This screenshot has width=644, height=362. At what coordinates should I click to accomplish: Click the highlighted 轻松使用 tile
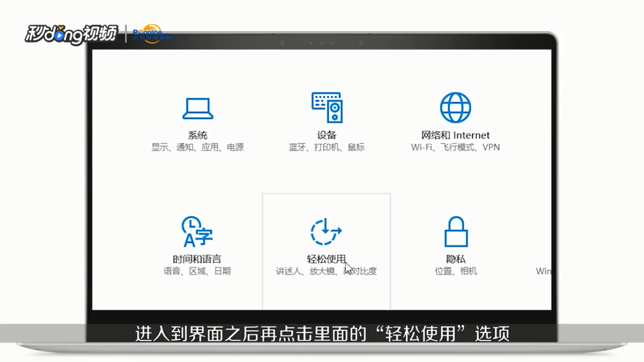(x=325, y=252)
